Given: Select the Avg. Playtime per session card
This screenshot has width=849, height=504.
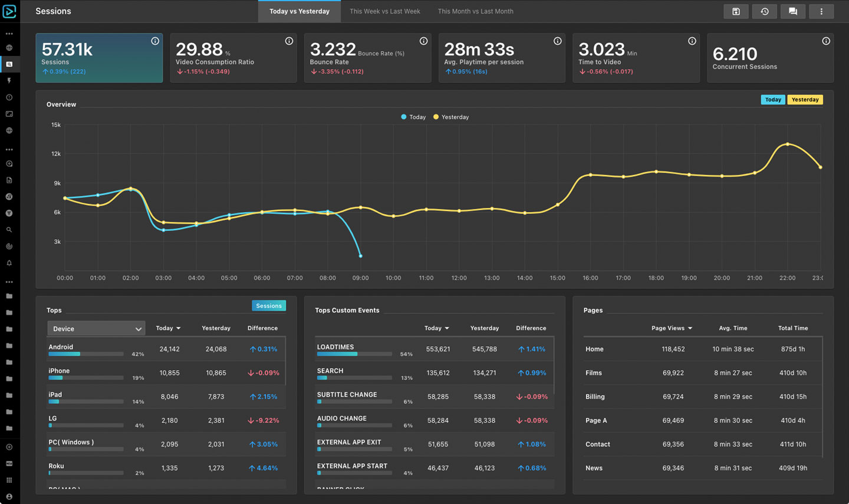Looking at the screenshot, I should (502, 58).
